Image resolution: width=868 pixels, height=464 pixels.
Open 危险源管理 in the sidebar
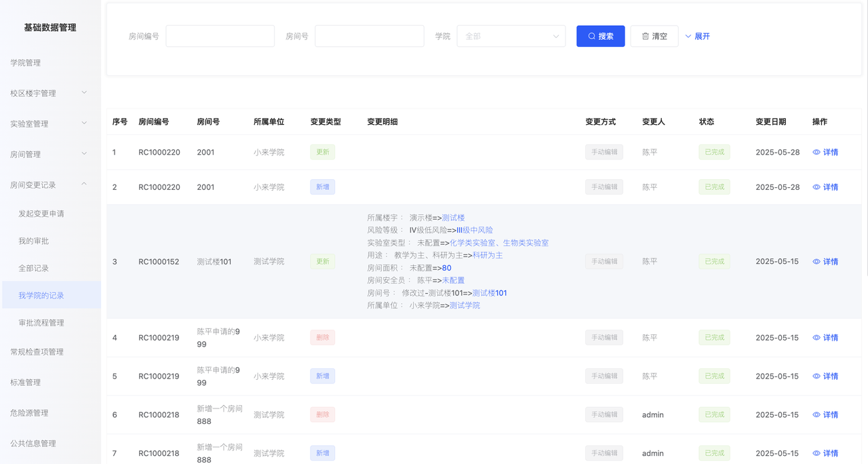pyautogui.click(x=50, y=413)
